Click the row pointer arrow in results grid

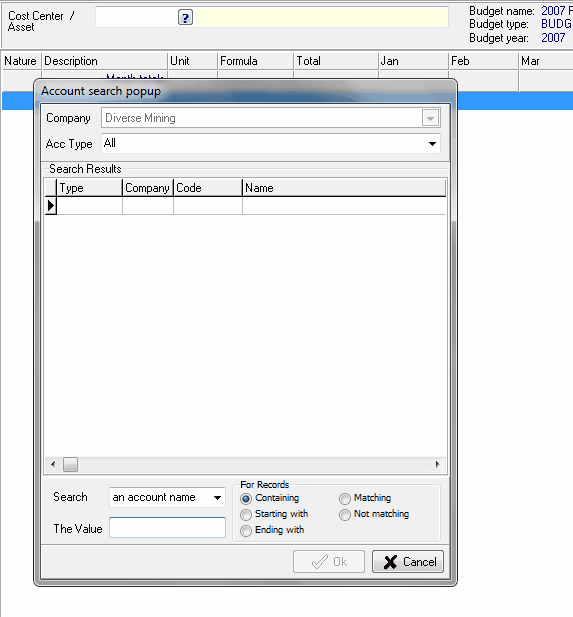[51, 206]
